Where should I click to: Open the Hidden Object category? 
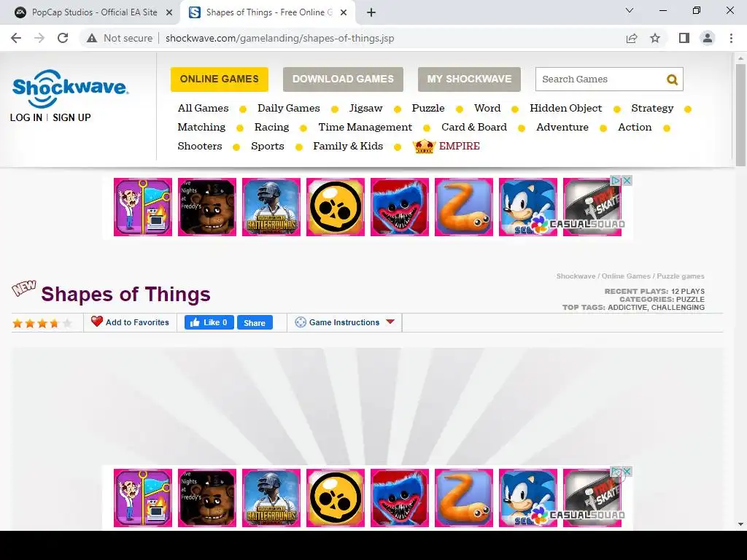point(566,108)
